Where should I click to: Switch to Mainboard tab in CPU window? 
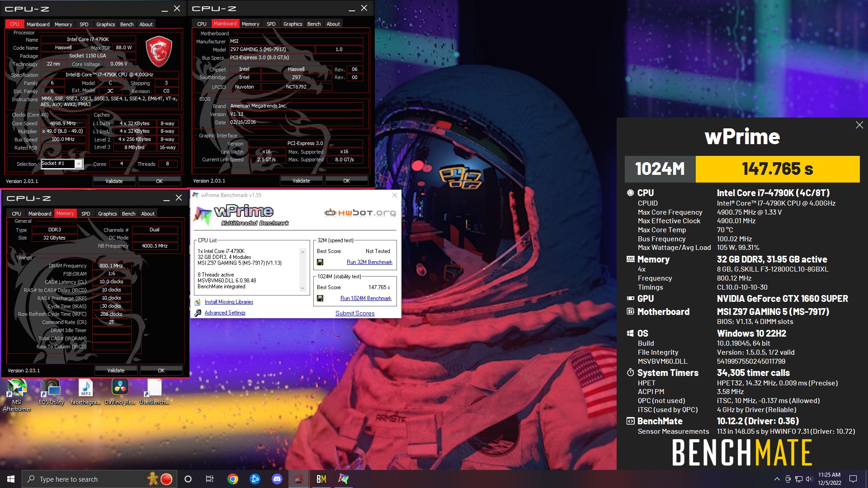(38, 24)
